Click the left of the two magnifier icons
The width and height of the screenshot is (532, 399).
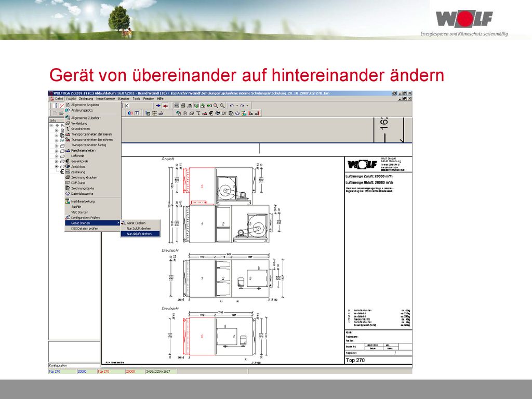click(216, 106)
